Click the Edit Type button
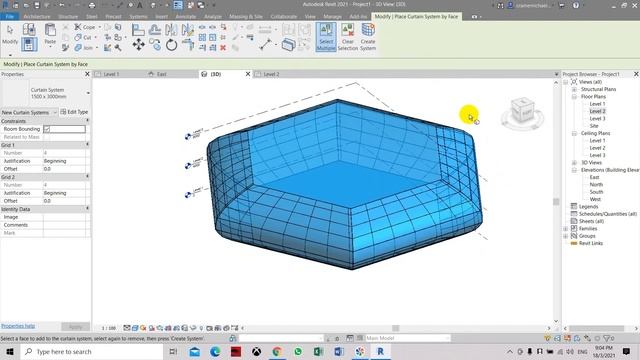The width and height of the screenshot is (640, 360). [x=74, y=112]
